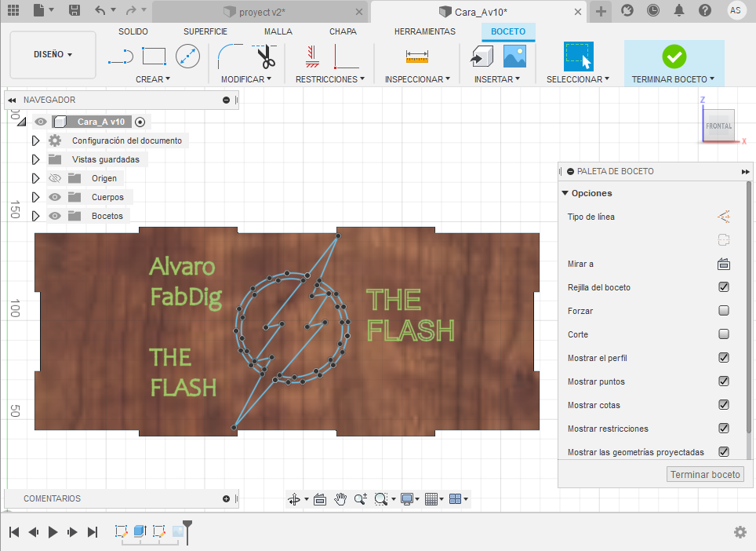
Task: Select the Measure ruler tool
Action: (x=417, y=57)
